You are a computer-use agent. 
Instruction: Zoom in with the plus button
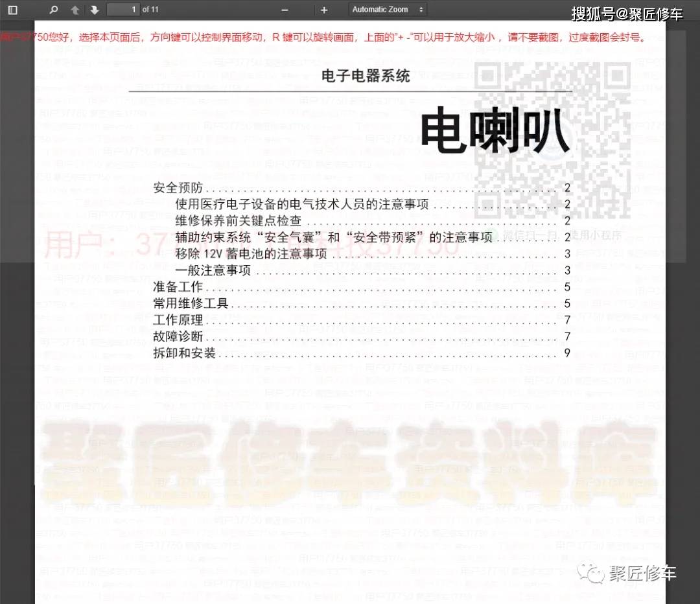(x=324, y=10)
